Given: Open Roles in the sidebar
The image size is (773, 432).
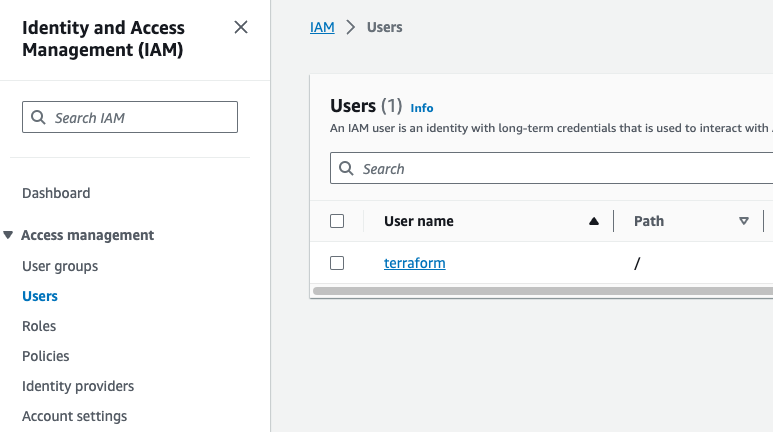Looking at the screenshot, I should [x=39, y=326].
